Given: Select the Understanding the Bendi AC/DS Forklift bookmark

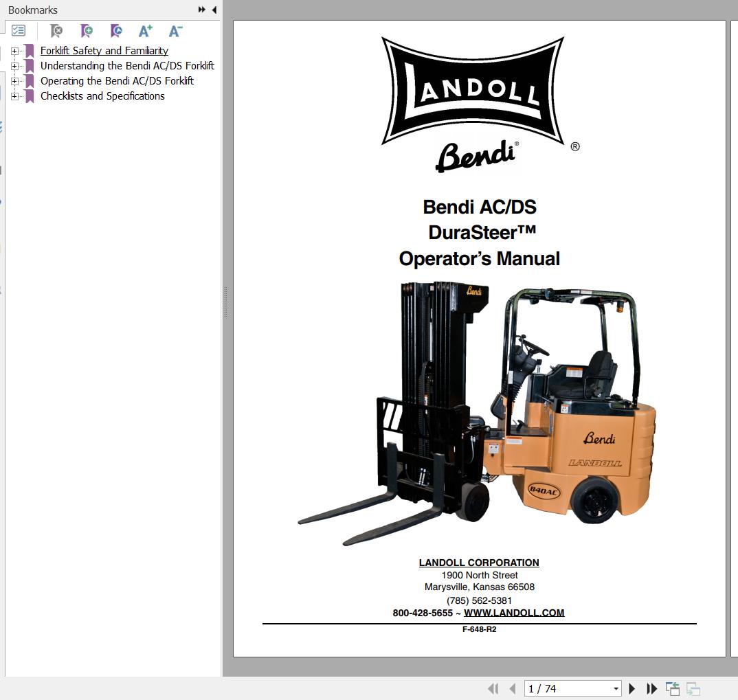Looking at the screenshot, I should (127, 65).
